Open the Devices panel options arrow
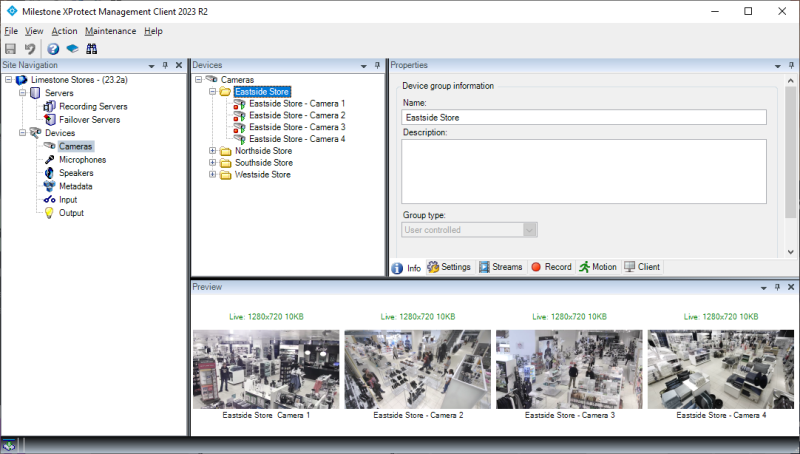 point(364,66)
